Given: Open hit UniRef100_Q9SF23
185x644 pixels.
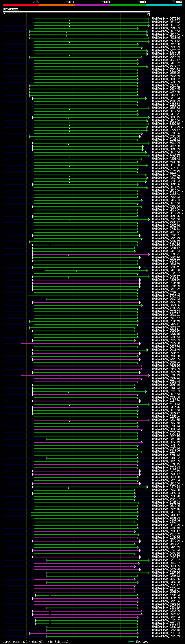Looking at the screenshot, I should pos(166,47).
